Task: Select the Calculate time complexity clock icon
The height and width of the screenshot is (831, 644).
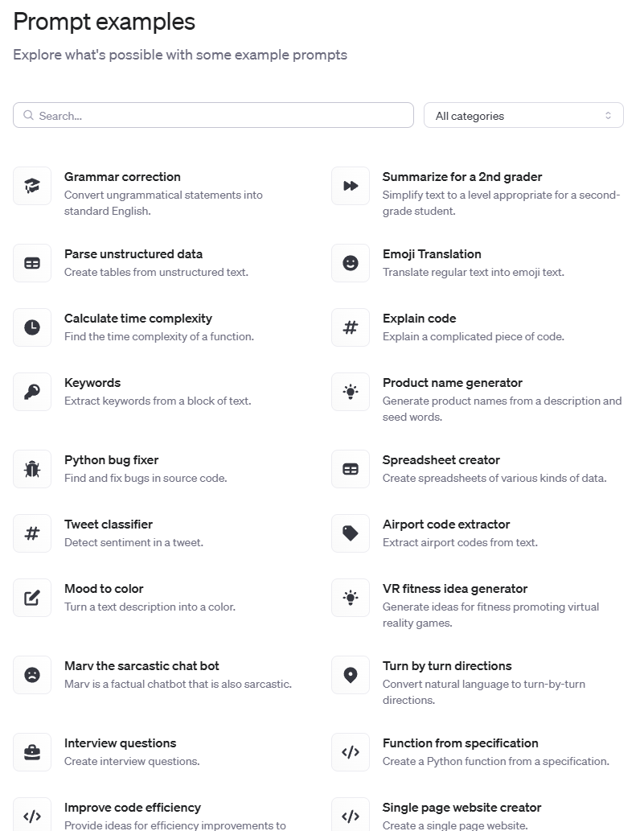Action: point(32,327)
